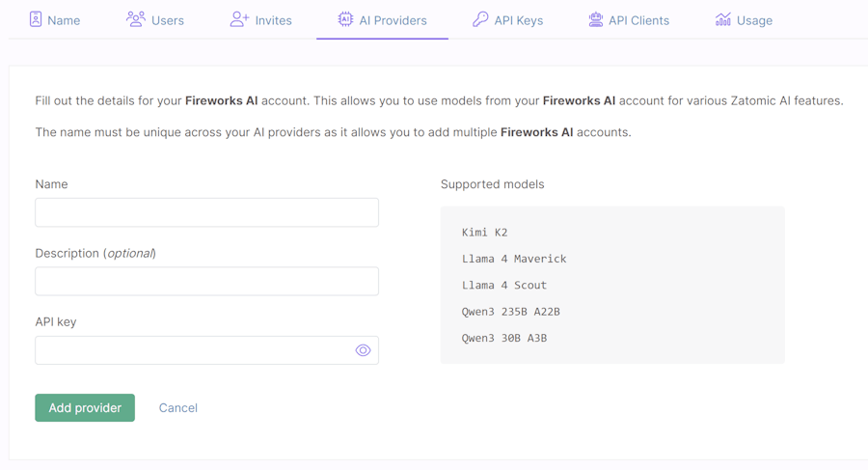Click the Supported models heading
The height and width of the screenshot is (470, 868).
coord(493,184)
